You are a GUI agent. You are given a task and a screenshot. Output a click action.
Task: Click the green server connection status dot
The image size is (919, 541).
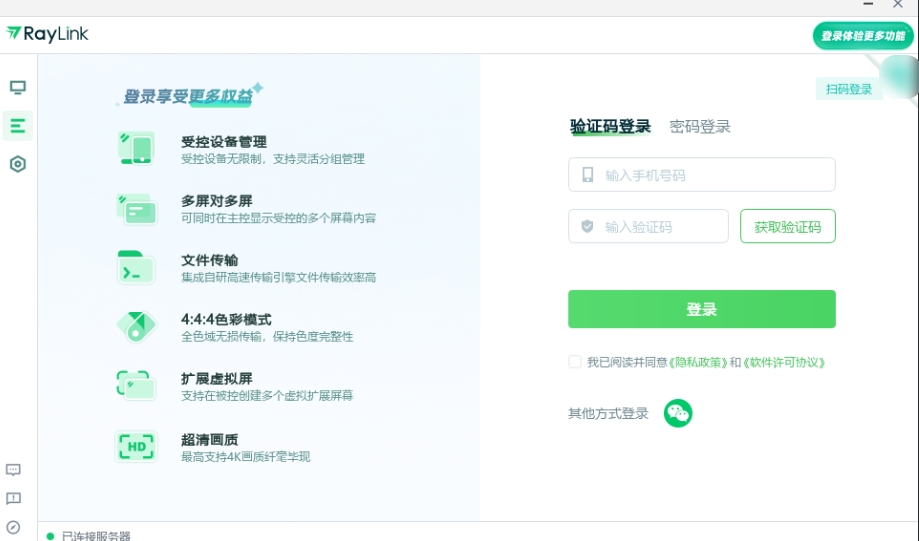coord(50,536)
